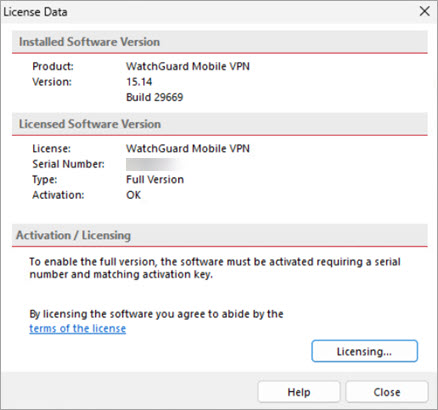
Task: Click the License Data window title
Action: (35, 12)
